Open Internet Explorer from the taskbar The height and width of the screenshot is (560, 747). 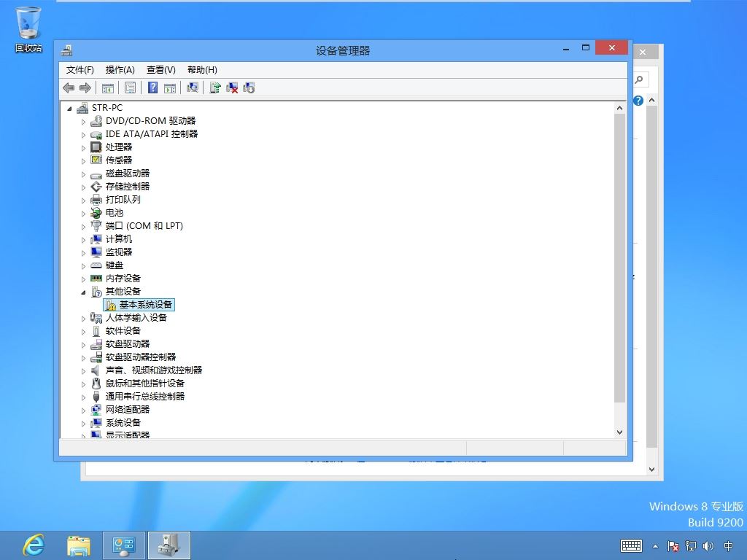coord(34,545)
